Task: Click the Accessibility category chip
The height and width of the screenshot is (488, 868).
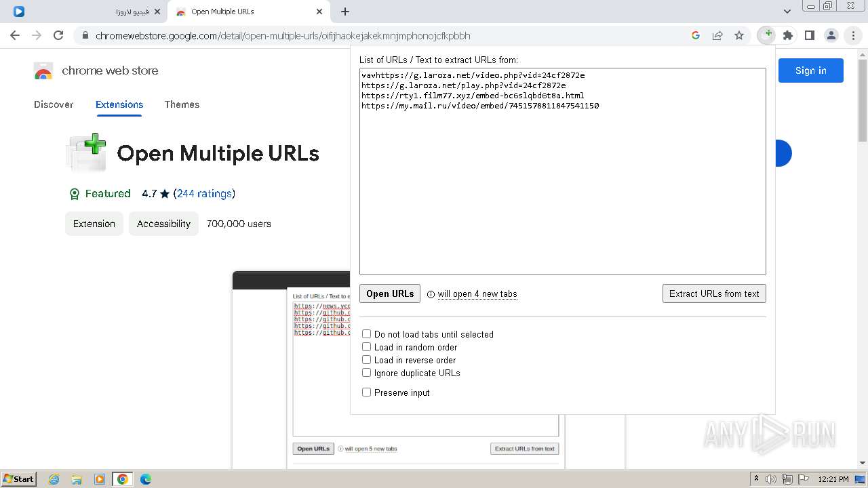Action: (163, 224)
